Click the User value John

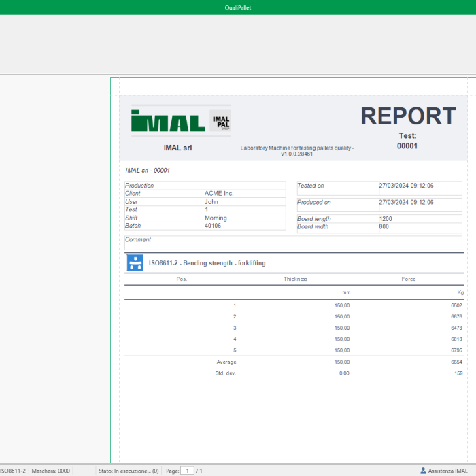tap(211, 201)
